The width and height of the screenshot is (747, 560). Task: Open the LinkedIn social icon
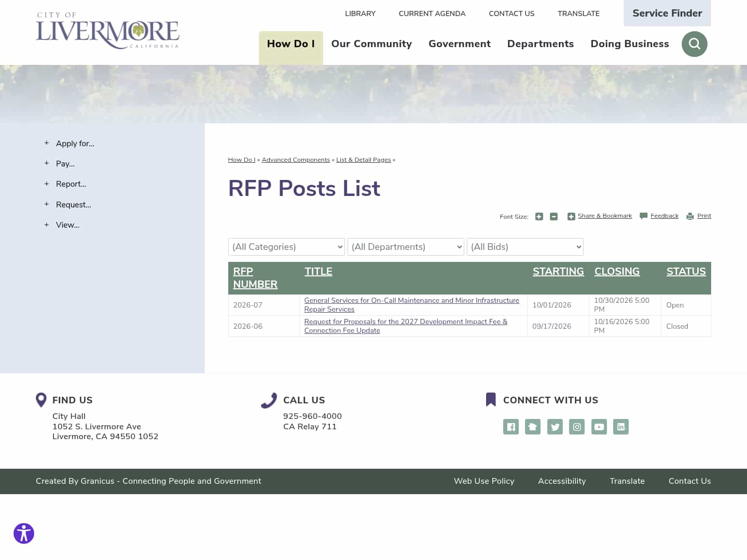(x=621, y=427)
